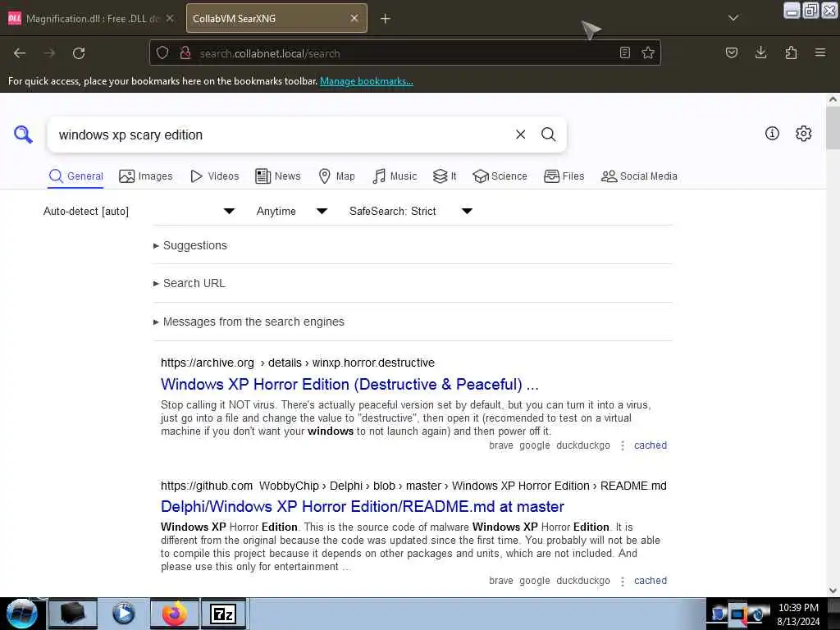Open the more options dots for archive.org result
This screenshot has width=840, height=630.
click(622, 445)
